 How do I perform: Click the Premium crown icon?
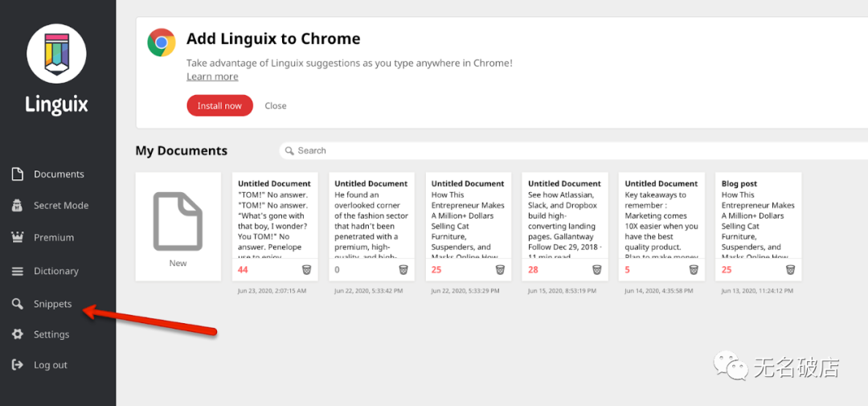point(18,237)
